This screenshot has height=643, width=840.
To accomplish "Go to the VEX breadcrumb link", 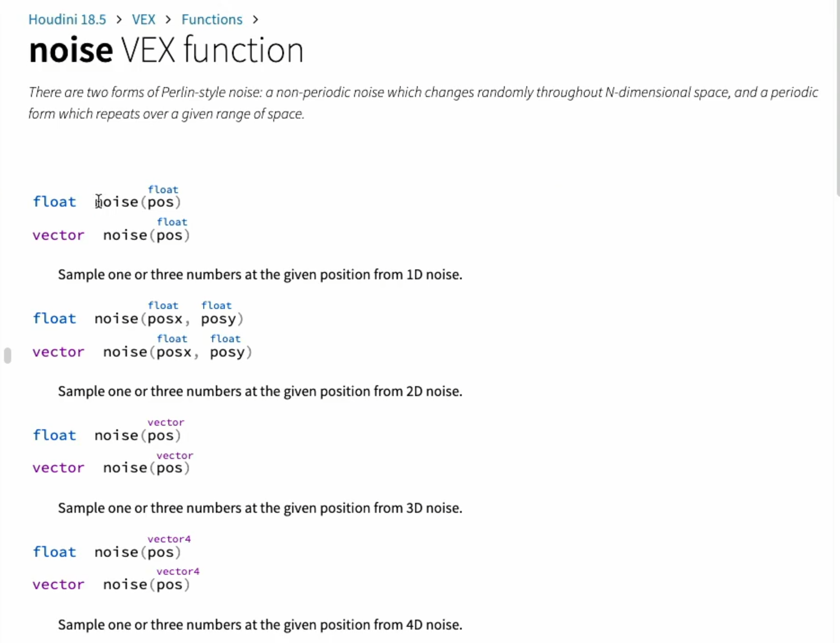I will [144, 19].
